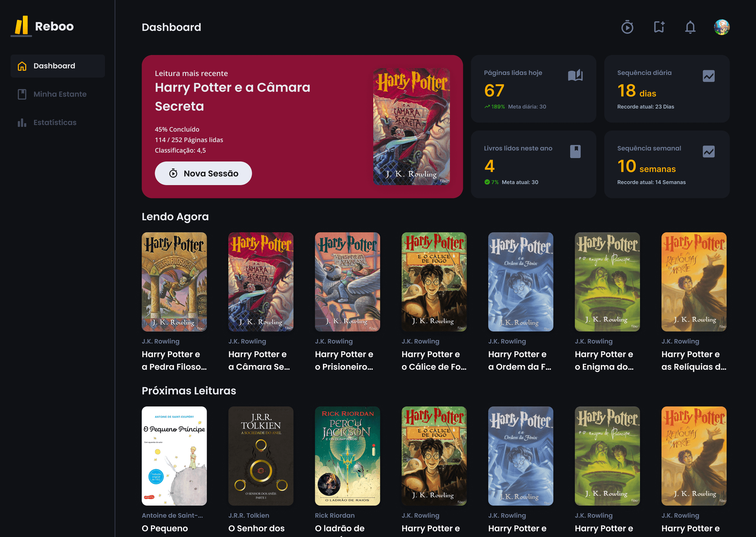
Task: Open Relíquias da Morte cover in Próximas Leituras
Action: [x=694, y=456]
